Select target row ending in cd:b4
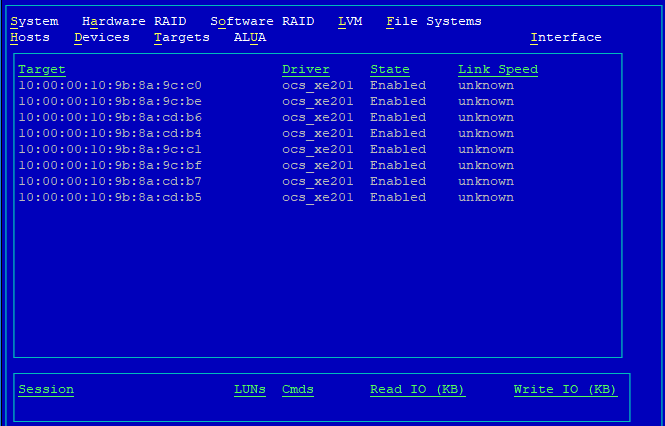 [x=110, y=133]
